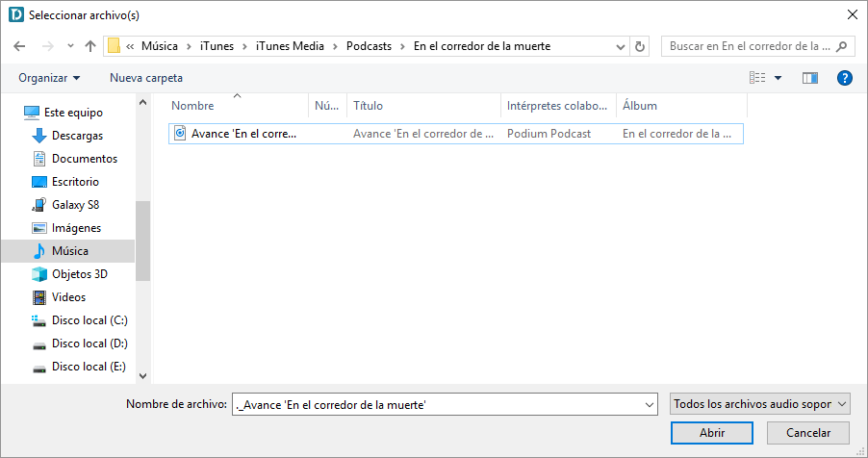Click the folder icon in address bar
Image resolution: width=868 pixels, height=458 pixels.
[114, 46]
